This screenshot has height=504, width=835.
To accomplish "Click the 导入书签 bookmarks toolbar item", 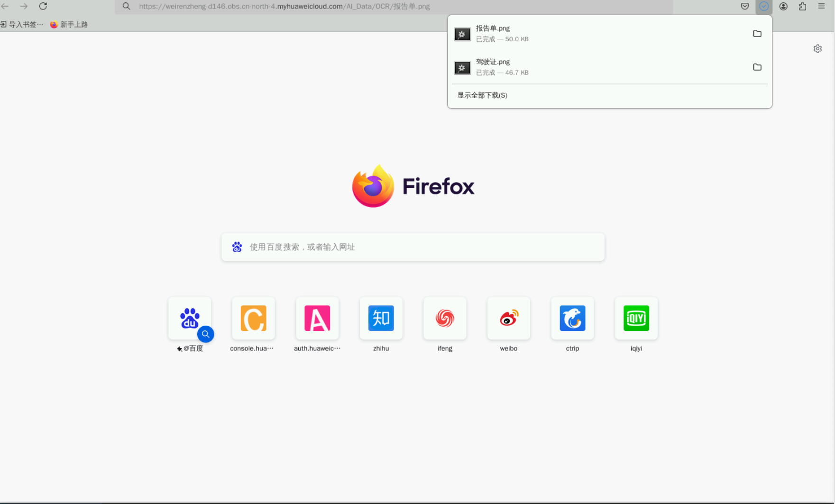I will pos(21,24).
